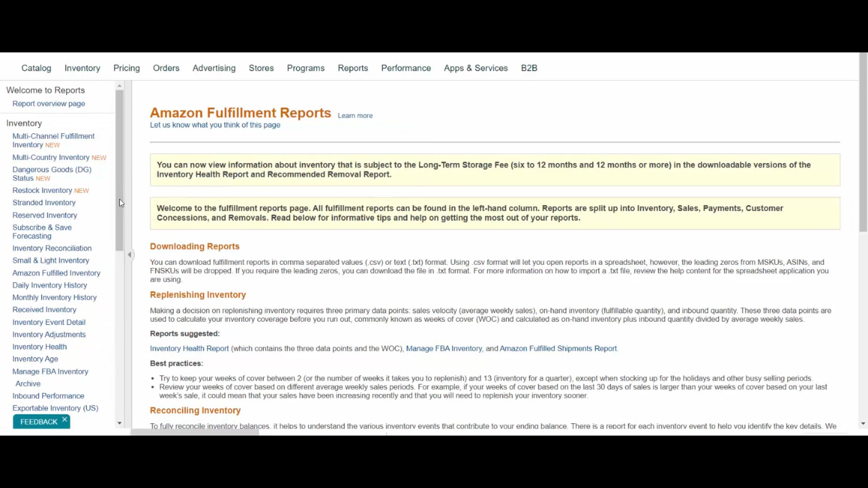Open the B2B menu
Image resolution: width=868 pixels, height=488 pixels.
tap(529, 68)
